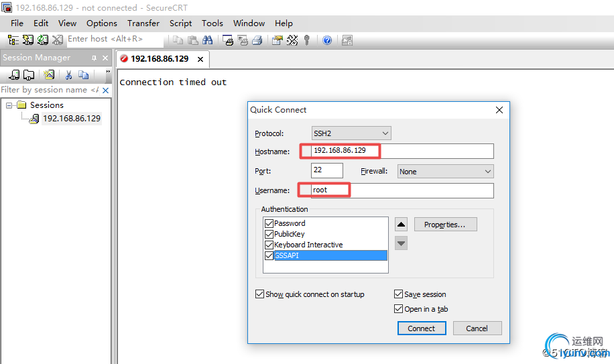Image resolution: width=614 pixels, height=364 pixels.
Task: Toggle Save session checkbox
Action: [399, 294]
